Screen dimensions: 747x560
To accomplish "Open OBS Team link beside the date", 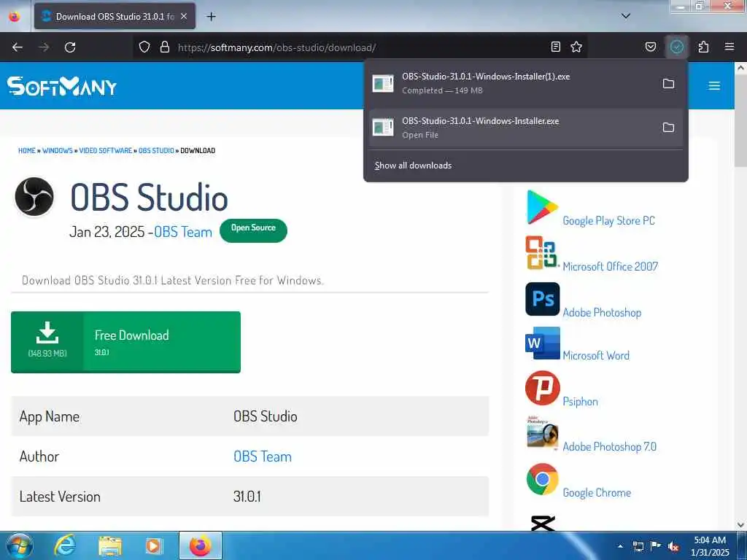I will tap(183, 232).
